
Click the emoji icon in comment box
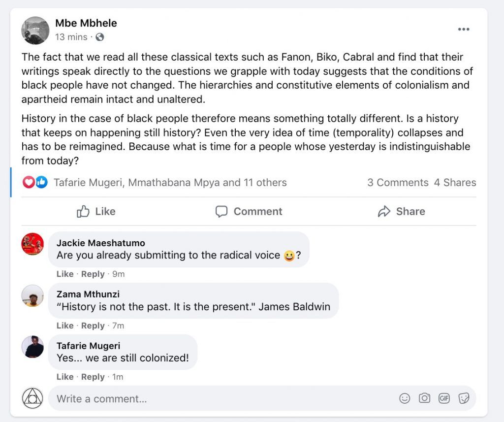405,398
